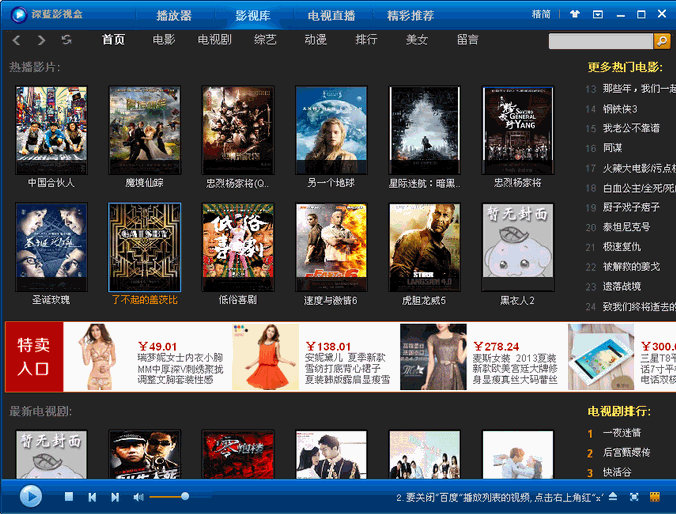Select 泰坦尼克号 in hot list
This screenshot has width=676, height=514.
pos(626,227)
